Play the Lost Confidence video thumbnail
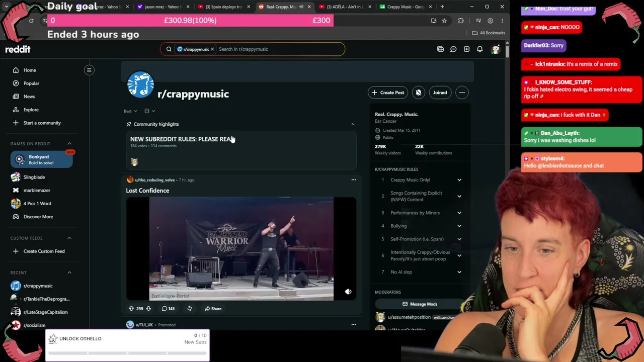This screenshot has width=644, height=362. click(x=241, y=249)
